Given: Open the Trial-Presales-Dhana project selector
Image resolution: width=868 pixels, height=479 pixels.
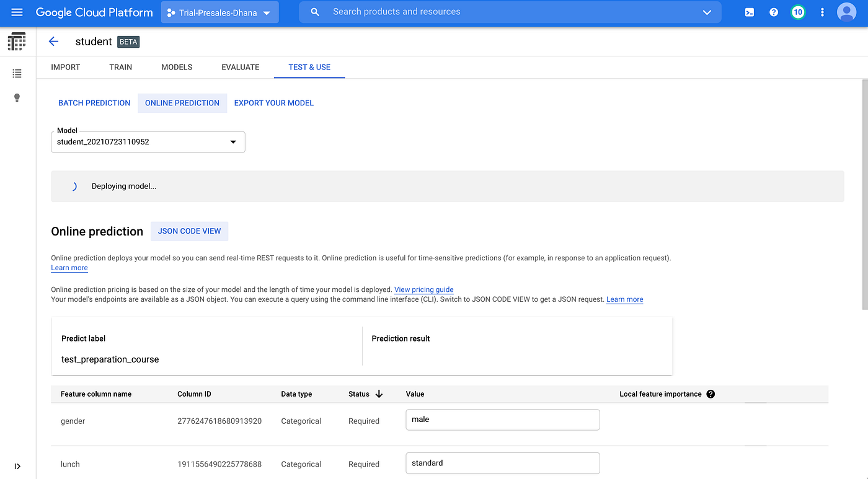Looking at the screenshot, I should pyautogui.click(x=219, y=12).
